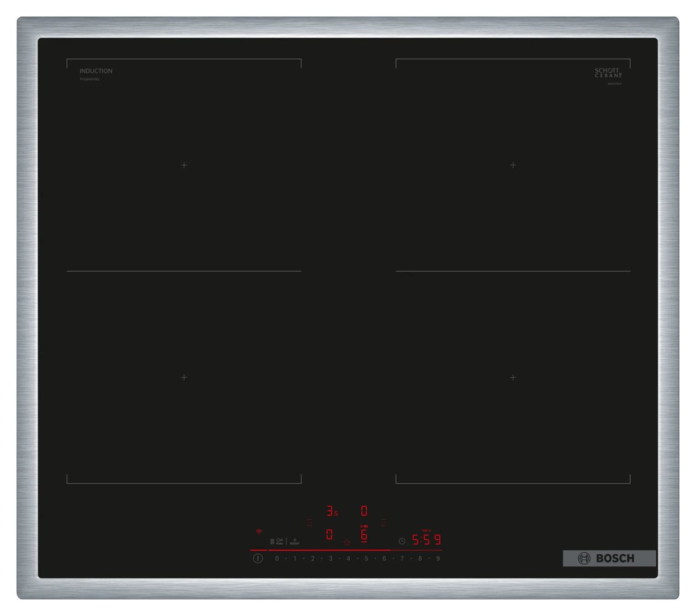The image size is (696, 616).
Task: Set power level 8 on slider
Action: tap(420, 559)
